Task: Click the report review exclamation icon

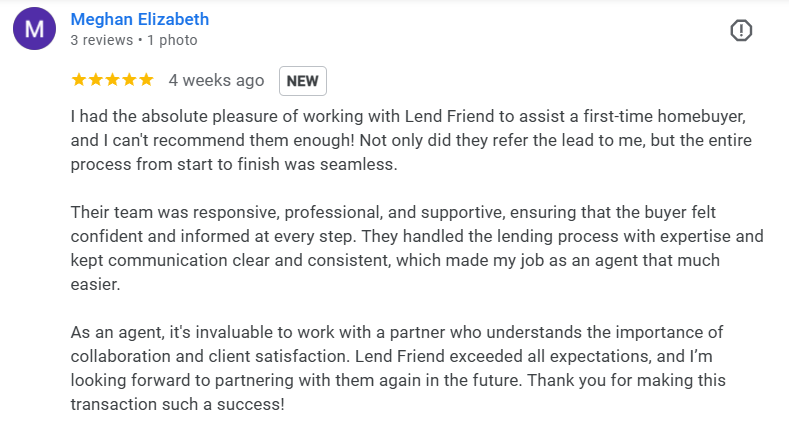Action: tap(741, 31)
